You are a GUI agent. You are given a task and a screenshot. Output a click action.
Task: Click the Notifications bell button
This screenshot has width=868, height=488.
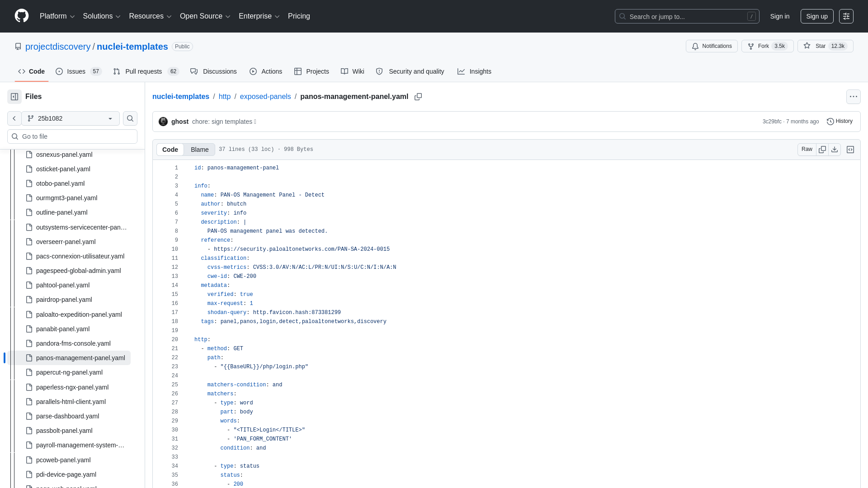[x=712, y=46]
